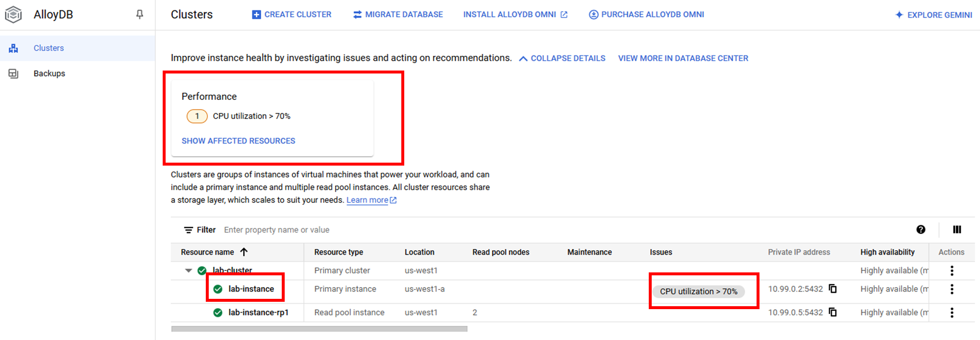The height and width of the screenshot is (340, 980).
Task: Click the us-west1-a location cell
Action: (x=424, y=289)
